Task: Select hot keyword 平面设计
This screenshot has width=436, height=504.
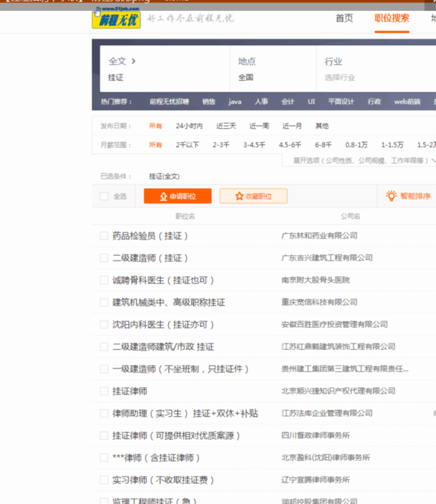Action: click(x=341, y=102)
